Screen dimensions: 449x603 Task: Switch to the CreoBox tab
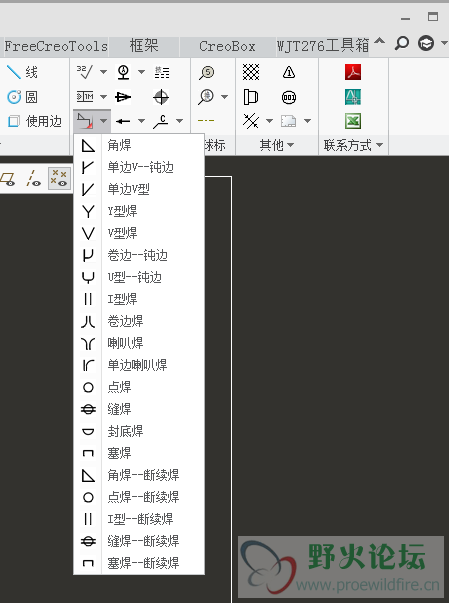[x=227, y=47]
